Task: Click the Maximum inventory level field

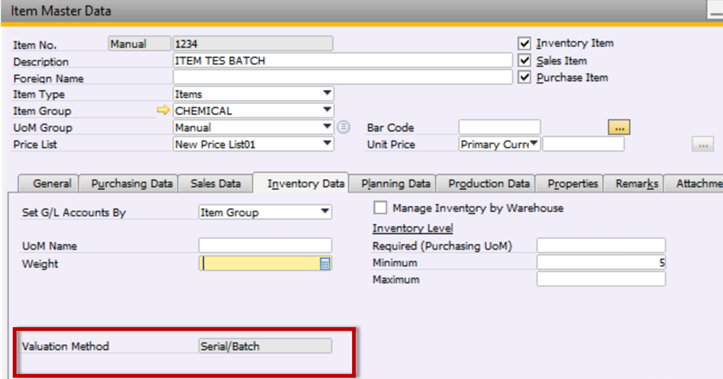Action: (601, 279)
